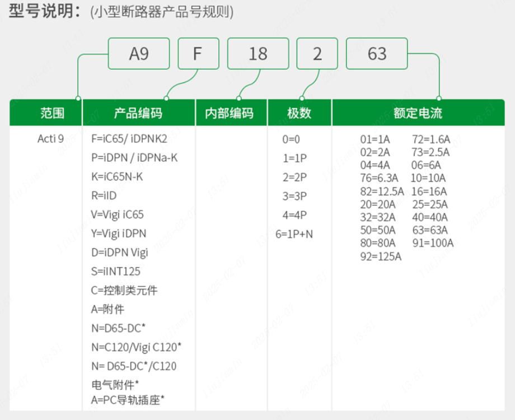Click the '18' model code box
Viewport: 515px width, 420px height.
click(x=258, y=54)
